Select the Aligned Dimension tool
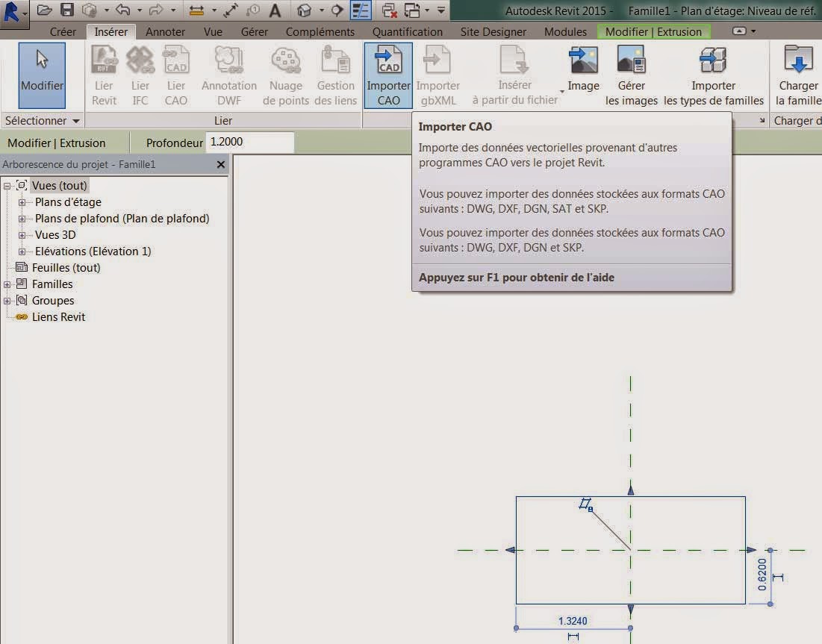The image size is (822, 644). coord(231,10)
